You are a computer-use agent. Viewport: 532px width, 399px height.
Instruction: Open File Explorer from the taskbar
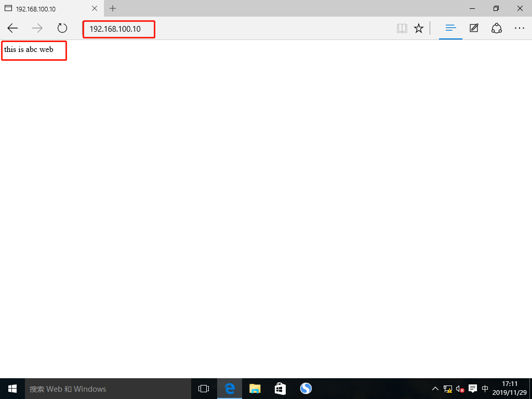coord(255,389)
